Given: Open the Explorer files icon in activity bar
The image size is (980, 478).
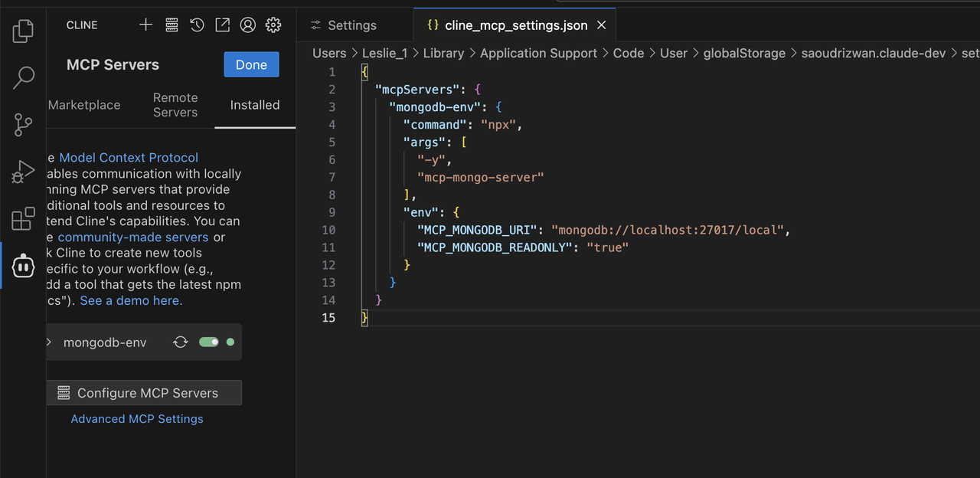Looking at the screenshot, I should click(x=23, y=31).
